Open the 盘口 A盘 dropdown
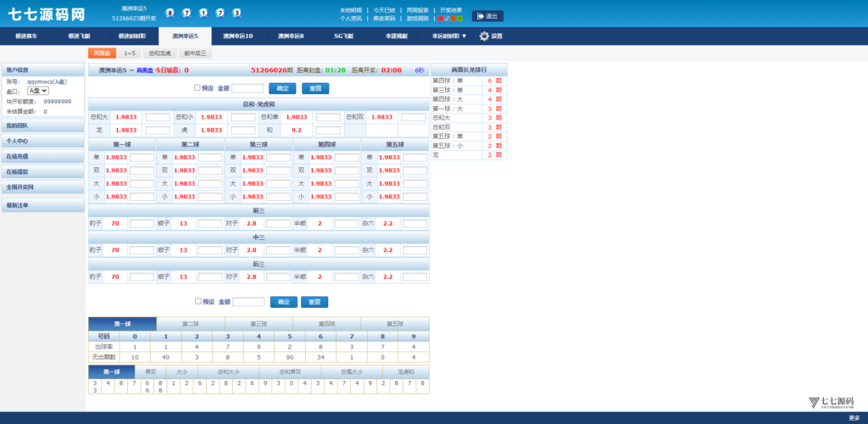Viewport: 868px width, 424px height. click(38, 91)
